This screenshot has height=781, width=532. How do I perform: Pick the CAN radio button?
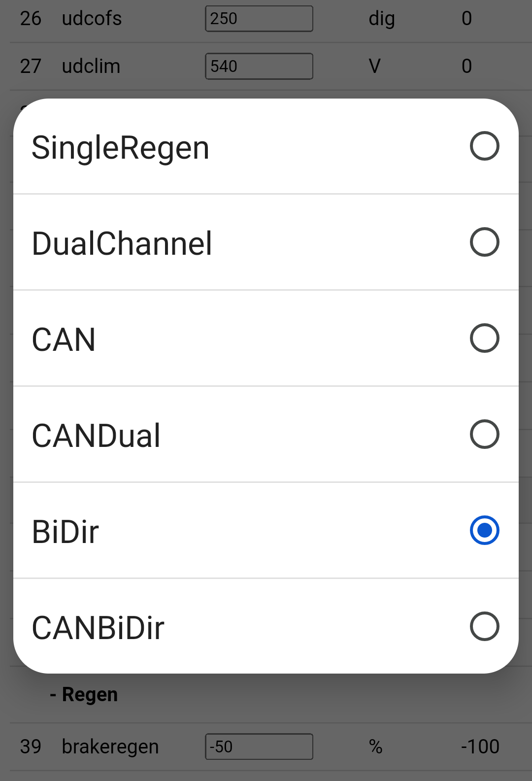click(484, 338)
